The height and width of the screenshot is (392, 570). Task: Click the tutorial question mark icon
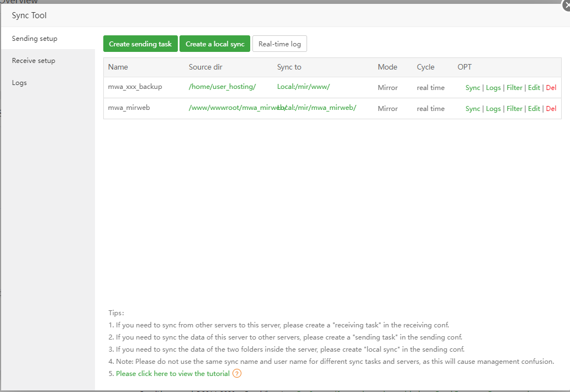coord(237,373)
